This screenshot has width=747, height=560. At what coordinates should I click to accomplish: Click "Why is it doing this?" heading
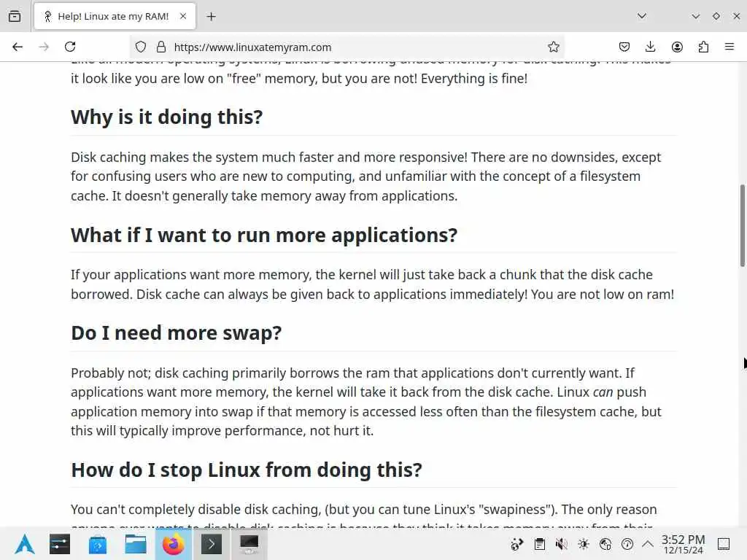point(167,117)
